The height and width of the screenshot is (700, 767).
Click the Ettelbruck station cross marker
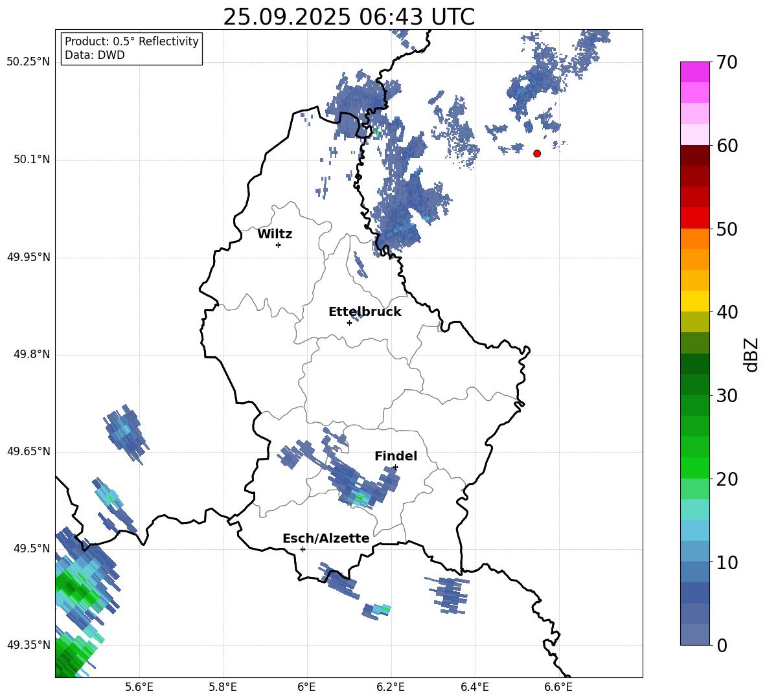349,322
